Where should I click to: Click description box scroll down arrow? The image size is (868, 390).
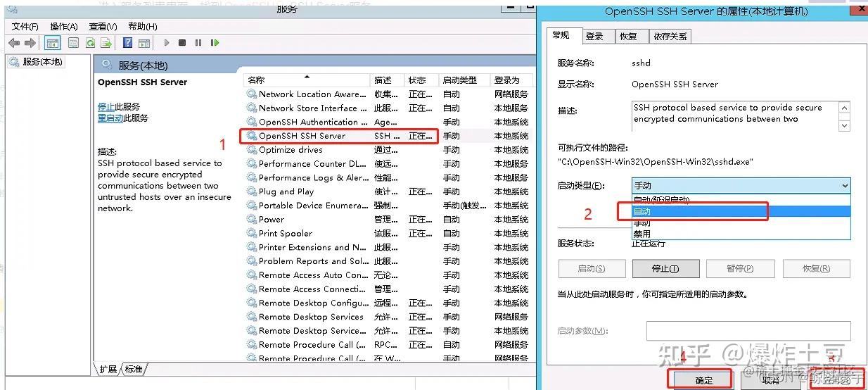click(x=845, y=125)
